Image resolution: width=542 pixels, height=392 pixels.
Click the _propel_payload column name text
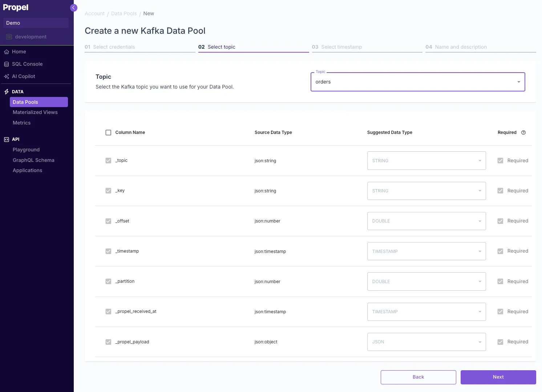(x=132, y=342)
